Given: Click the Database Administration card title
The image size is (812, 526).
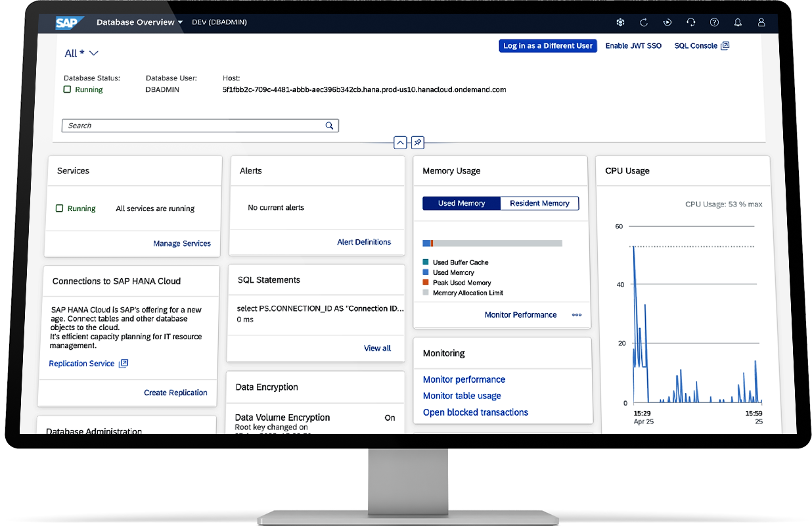Looking at the screenshot, I should click(x=94, y=431).
